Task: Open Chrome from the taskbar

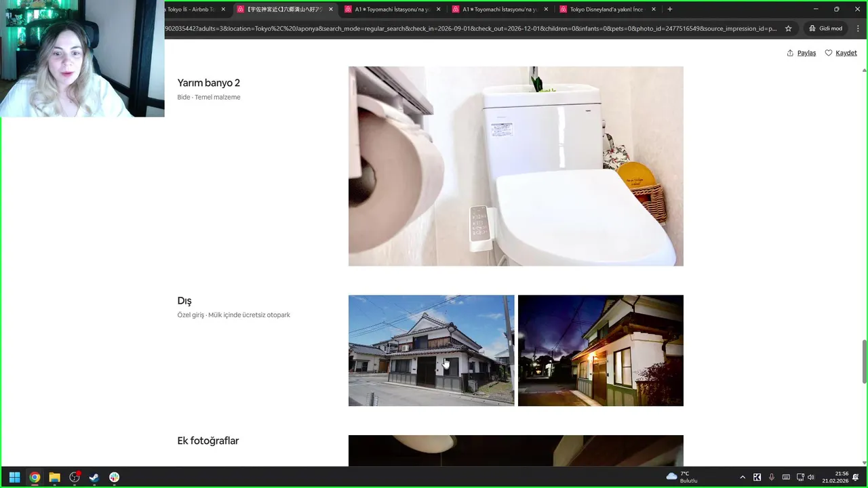Action: [x=35, y=477]
